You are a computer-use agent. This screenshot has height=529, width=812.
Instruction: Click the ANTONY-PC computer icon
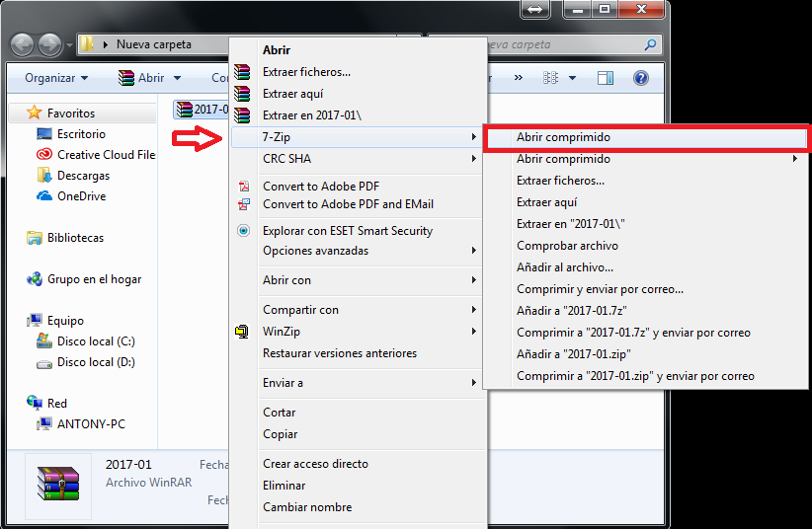click(44, 424)
